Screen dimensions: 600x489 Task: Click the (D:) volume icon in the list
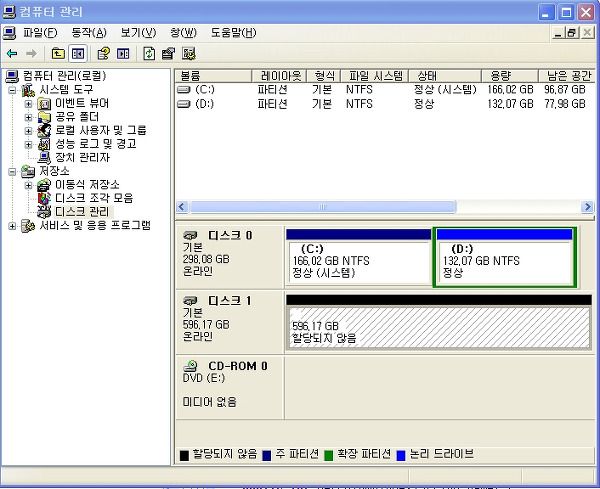(x=184, y=104)
